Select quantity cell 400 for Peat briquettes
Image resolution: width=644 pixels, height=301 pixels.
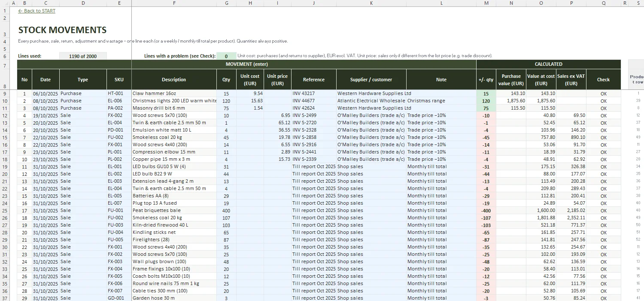pyautogui.click(x=226, y=210)
